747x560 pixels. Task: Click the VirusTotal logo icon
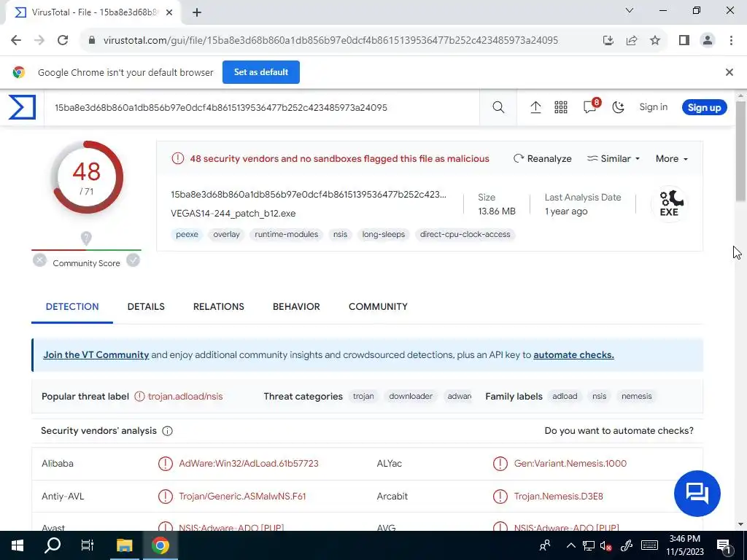coord(22,107)
